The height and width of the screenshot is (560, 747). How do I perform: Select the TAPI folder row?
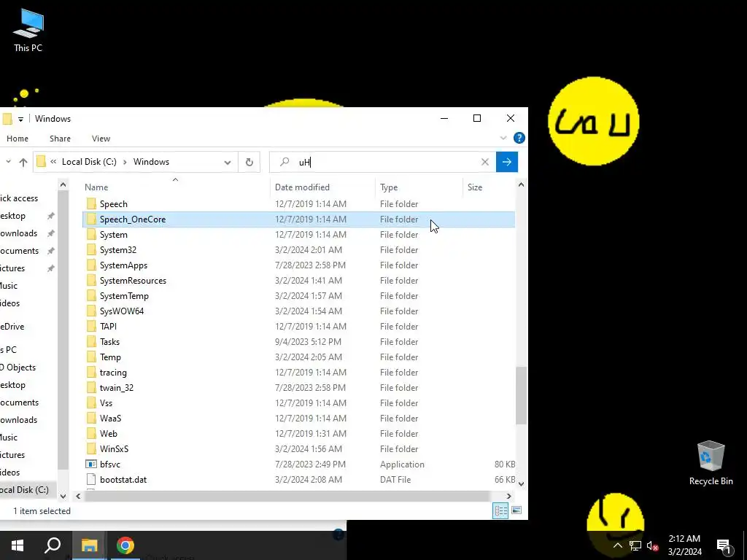click(298, 327)
